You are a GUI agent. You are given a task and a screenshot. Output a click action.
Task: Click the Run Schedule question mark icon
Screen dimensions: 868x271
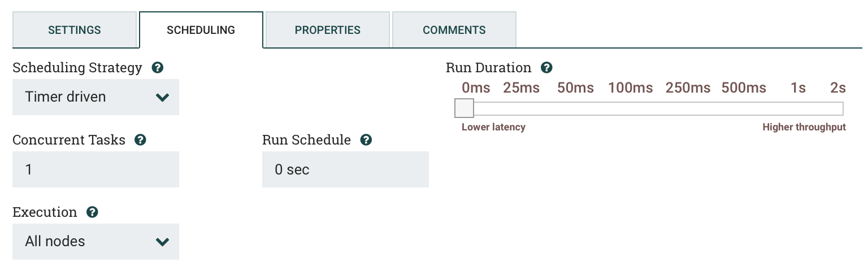pos(366,140)
